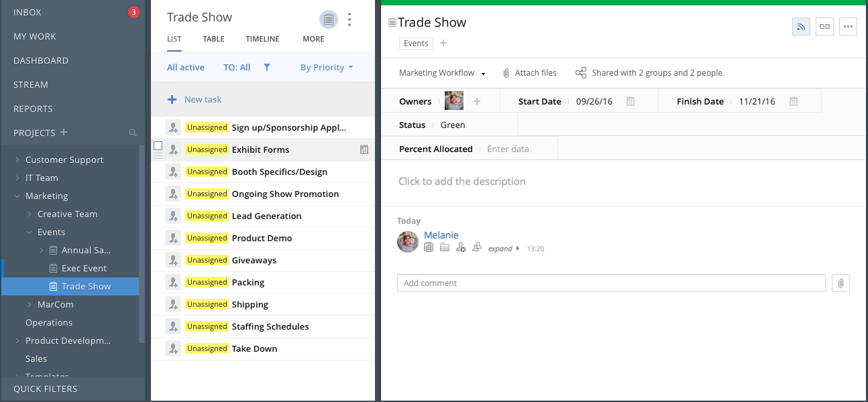868x402 pixels.
Task: Open the three-dot more actions button
Action: point(848,27)
